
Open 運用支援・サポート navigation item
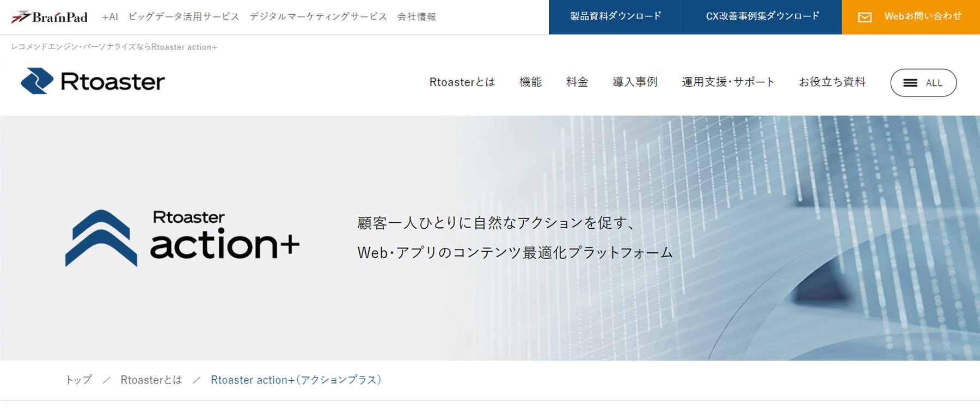point(728,82)
